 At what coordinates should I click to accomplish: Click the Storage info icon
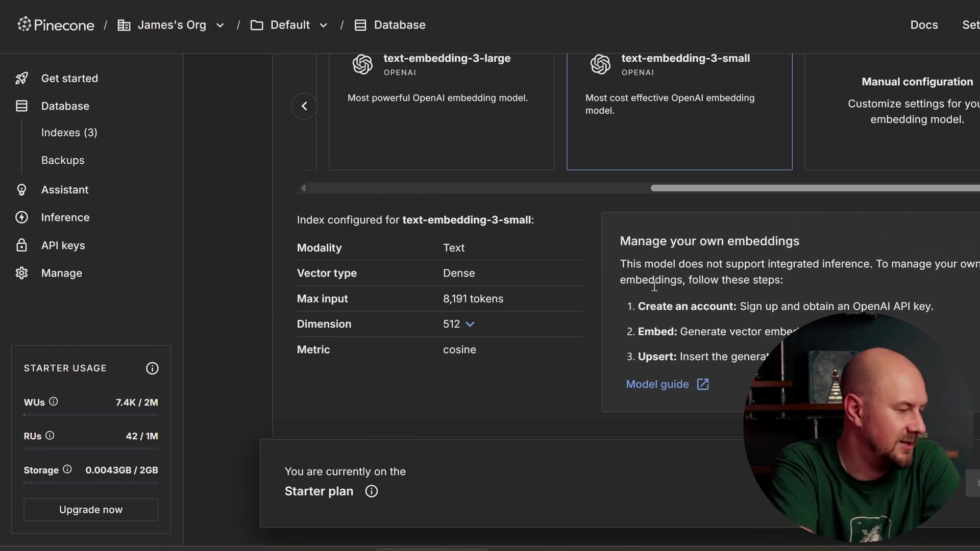click(x=67, y=469)
